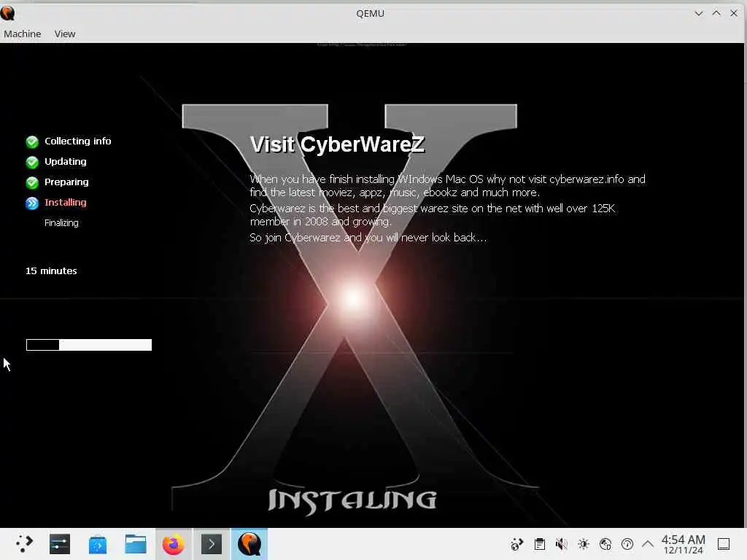Select the Finalizing step label
747x560 pixels.
[x=61, y=223]
